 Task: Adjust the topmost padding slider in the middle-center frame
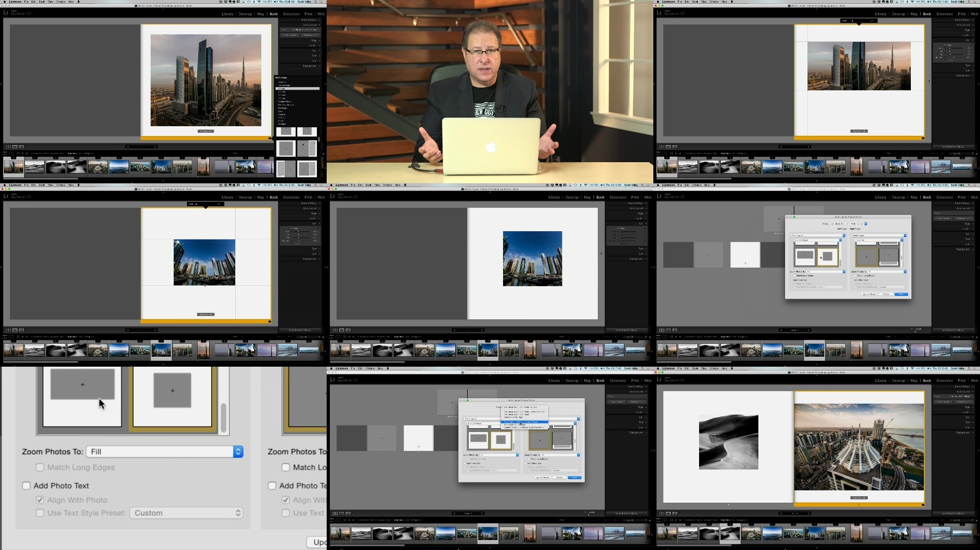(627, 231)
